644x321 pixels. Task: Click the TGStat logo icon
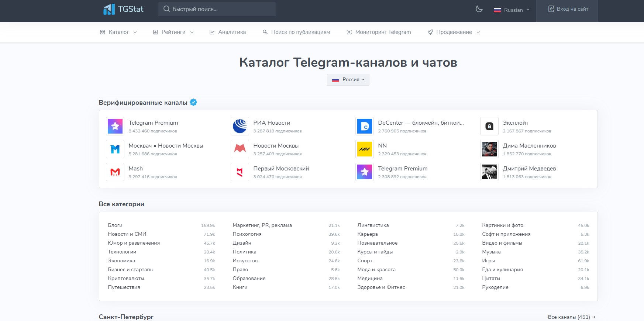tap(109, 9)
